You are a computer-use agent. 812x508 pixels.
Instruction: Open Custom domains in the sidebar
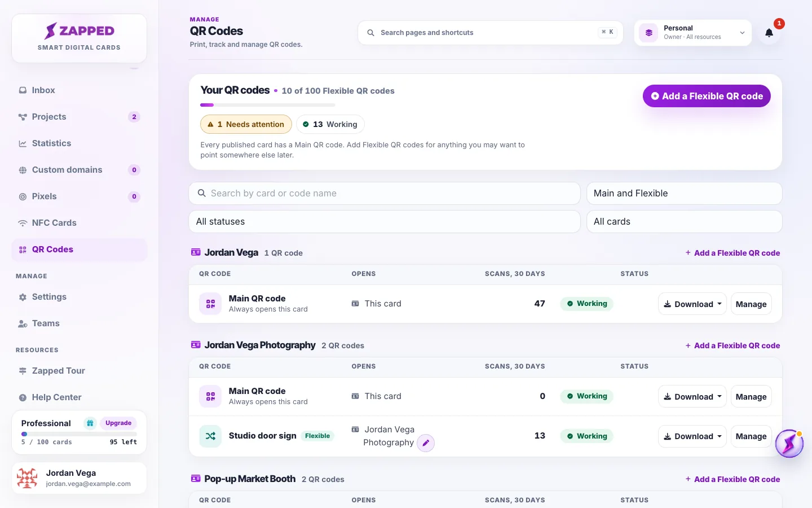(x=80, y=170)
